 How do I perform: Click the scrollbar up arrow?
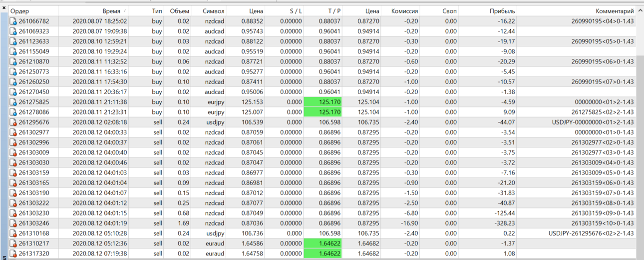click(640, 10)
